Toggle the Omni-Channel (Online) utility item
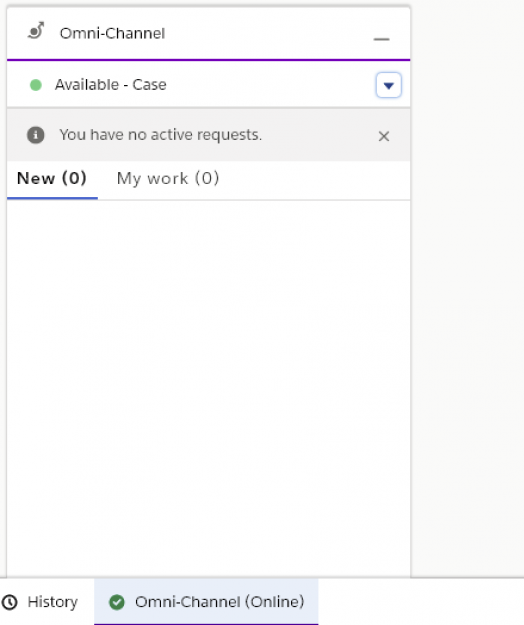The height and width of the screenshot is (625, 524). [x=206, y=602]
